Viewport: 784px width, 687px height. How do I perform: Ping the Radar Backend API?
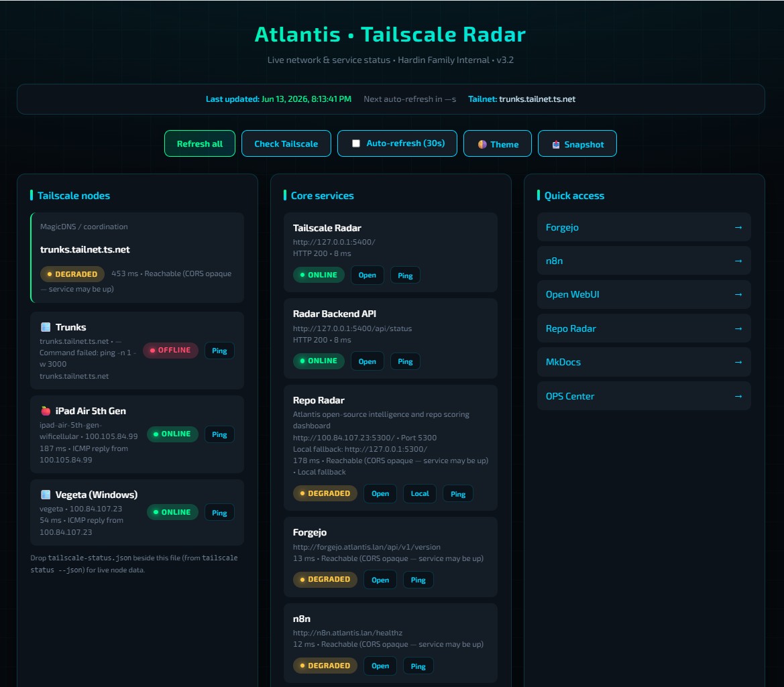tap(405, 361)
